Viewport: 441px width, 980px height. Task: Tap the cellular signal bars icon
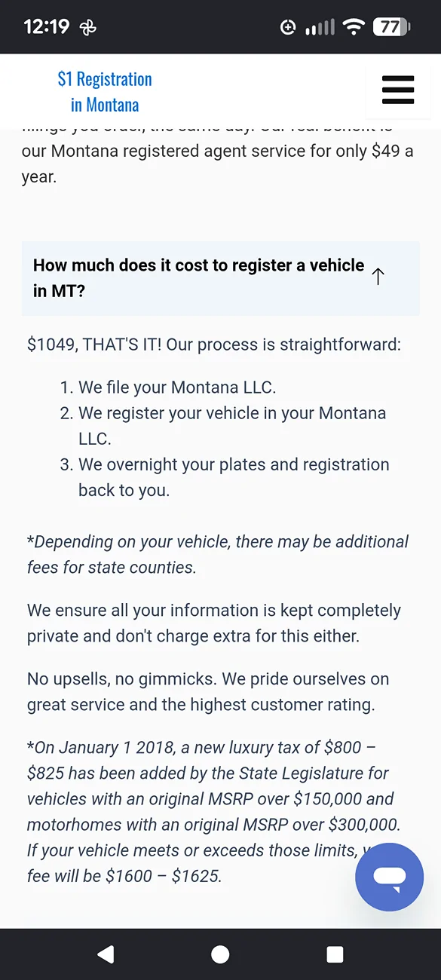point(320,28)
